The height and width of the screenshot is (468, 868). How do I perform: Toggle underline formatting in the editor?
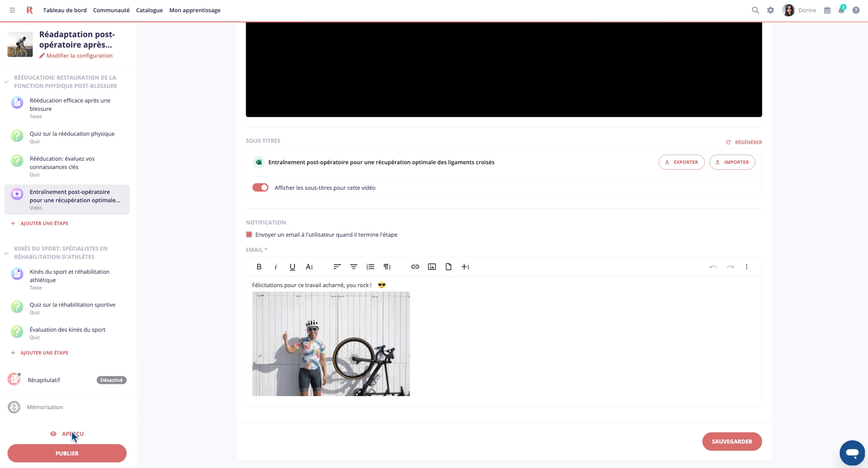click(292, 267)
